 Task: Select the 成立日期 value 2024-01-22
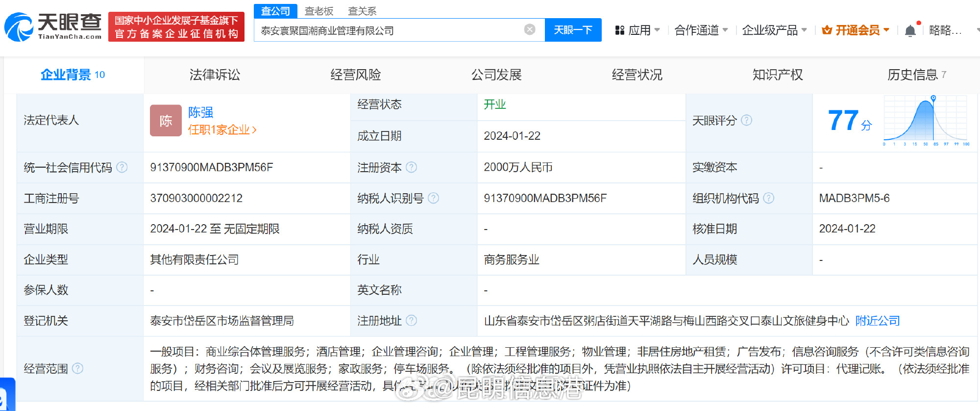click(512, 136)
